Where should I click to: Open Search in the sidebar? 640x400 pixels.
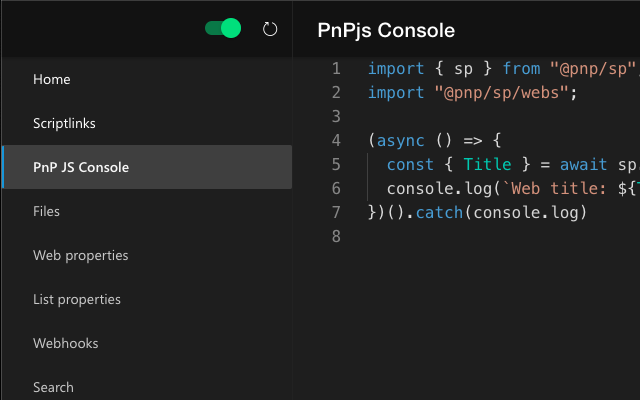(53, 387)
